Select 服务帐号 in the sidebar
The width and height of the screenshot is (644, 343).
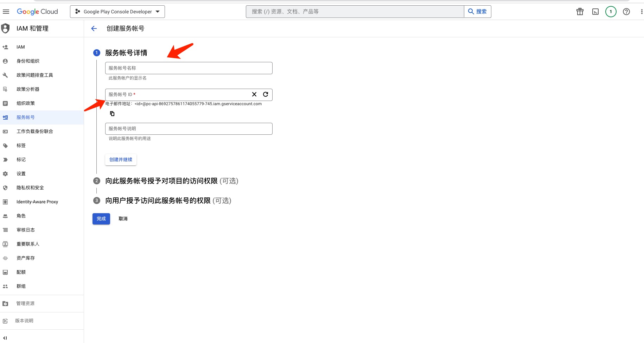42,117
